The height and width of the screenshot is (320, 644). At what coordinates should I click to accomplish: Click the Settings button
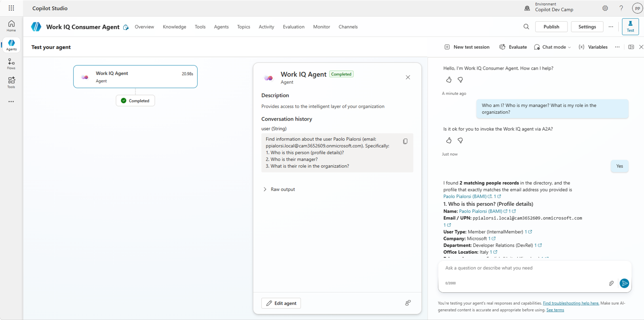(587, 27)
